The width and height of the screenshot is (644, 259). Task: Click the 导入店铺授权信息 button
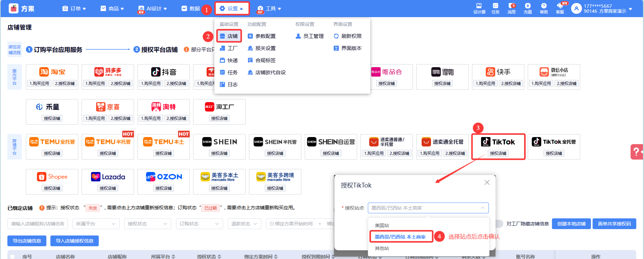click(x=75, y=241)
